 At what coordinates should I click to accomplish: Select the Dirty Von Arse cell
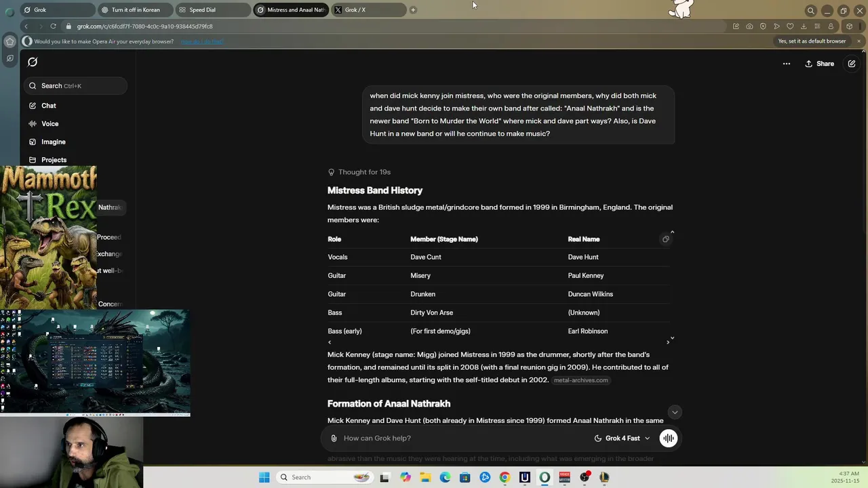coord(431,313)
